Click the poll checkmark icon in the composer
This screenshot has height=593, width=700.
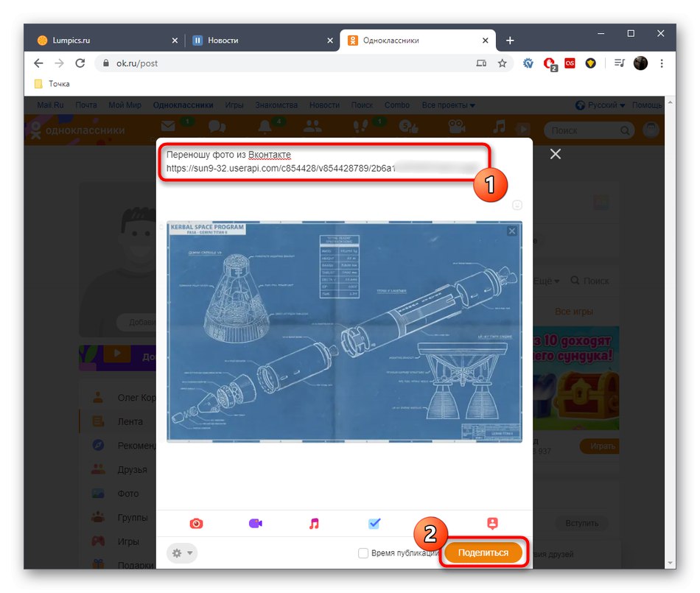(x=374, y=523)
